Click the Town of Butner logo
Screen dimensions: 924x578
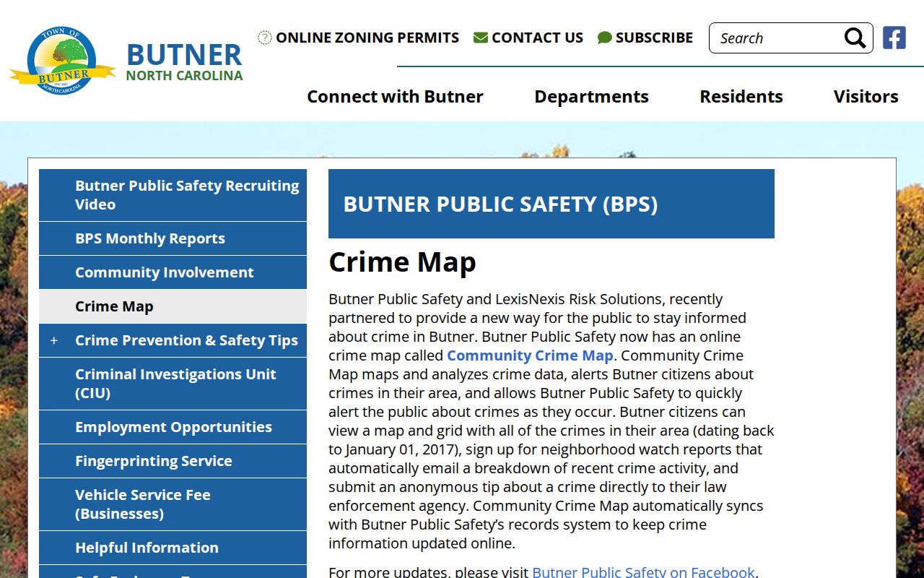tap(62, 61)
